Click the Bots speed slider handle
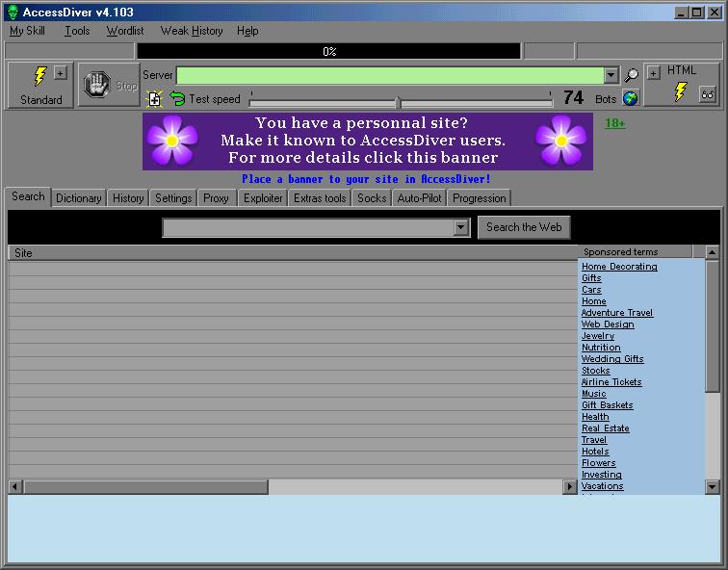Image resolution: width=728 pixels, height=570 pixels. 398,103
